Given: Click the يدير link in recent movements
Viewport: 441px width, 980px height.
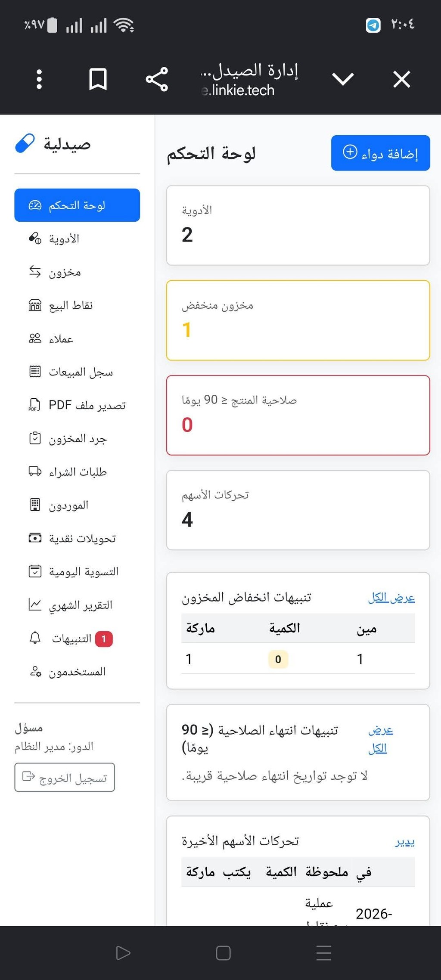Looking at the screenshot, I should tap(405, 841).
